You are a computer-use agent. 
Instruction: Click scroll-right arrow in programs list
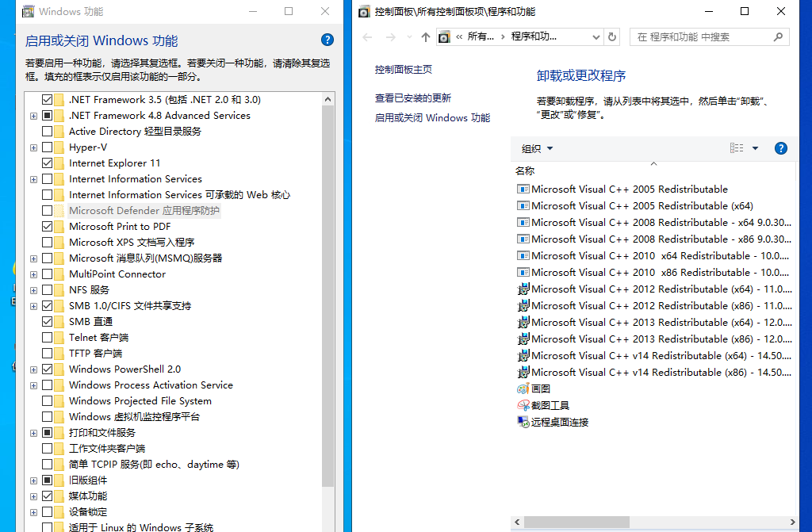tap(792, 522)
